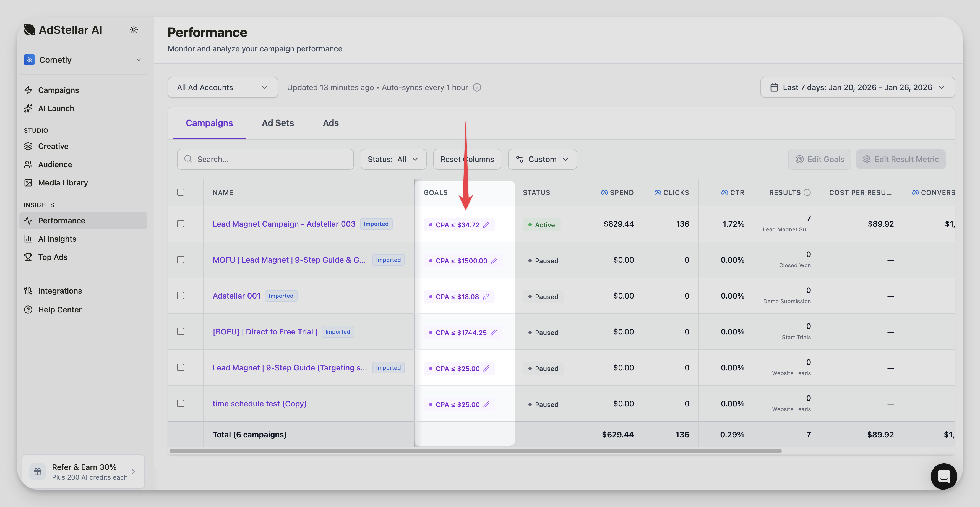
Task: Open Top Ads trophy item in sidebar
Action: tap(53, 257)
